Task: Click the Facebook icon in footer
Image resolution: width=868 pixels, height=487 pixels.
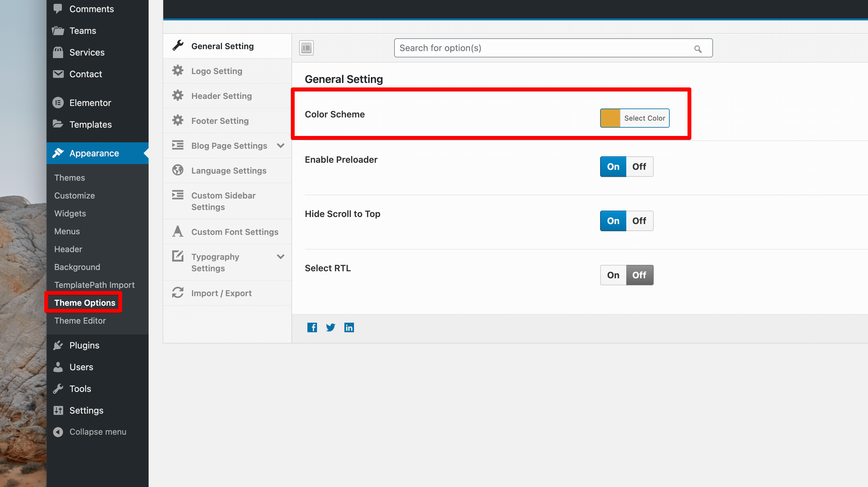Action: point(312,327)
